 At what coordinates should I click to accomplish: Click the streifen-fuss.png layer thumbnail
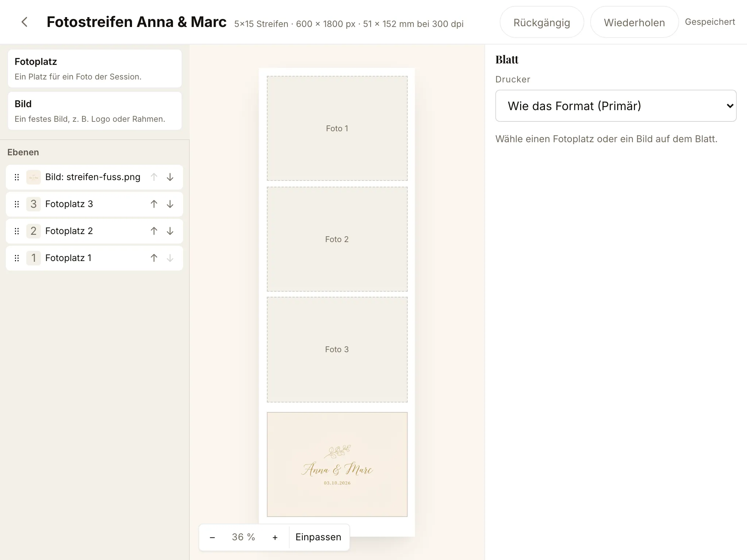tap(34, 177)
